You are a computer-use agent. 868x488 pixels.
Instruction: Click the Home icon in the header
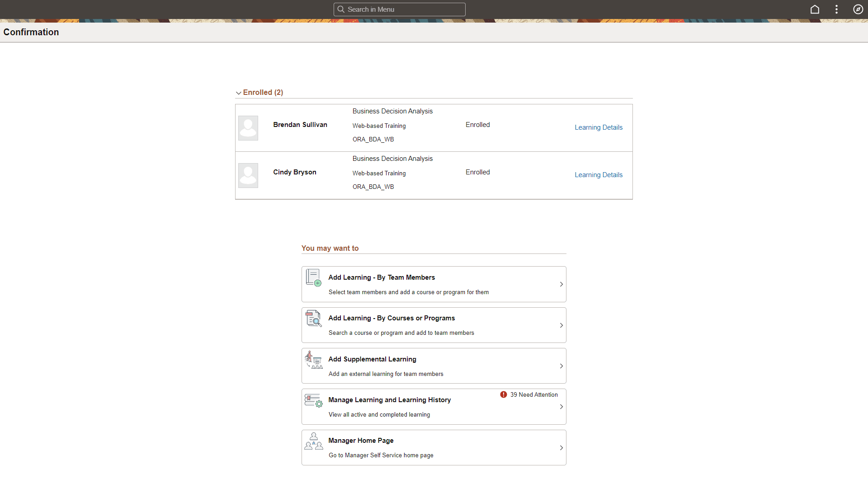[815, 9]
